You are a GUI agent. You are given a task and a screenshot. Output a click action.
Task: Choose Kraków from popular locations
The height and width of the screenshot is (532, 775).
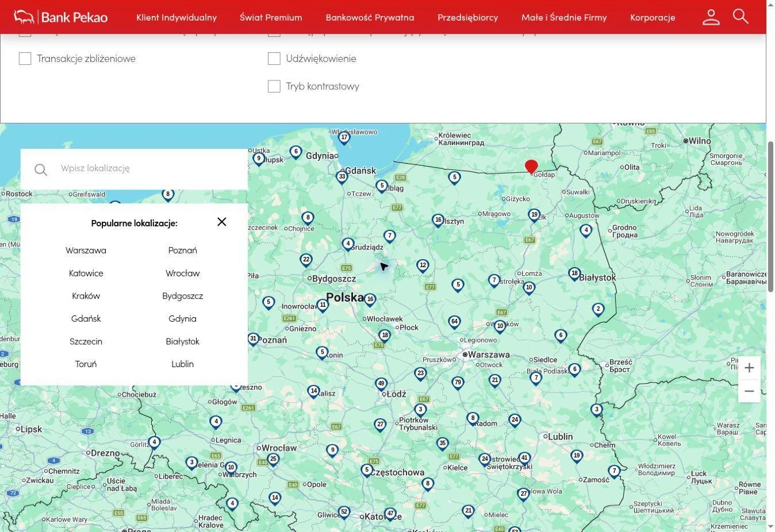pyautogui.click(x=86, y=296)
